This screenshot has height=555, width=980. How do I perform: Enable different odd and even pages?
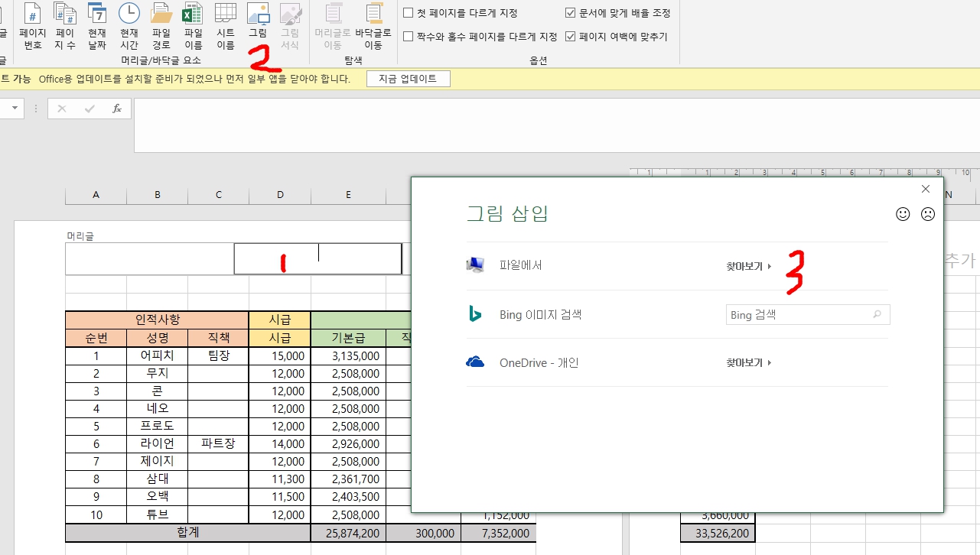[x=409, y=35]
